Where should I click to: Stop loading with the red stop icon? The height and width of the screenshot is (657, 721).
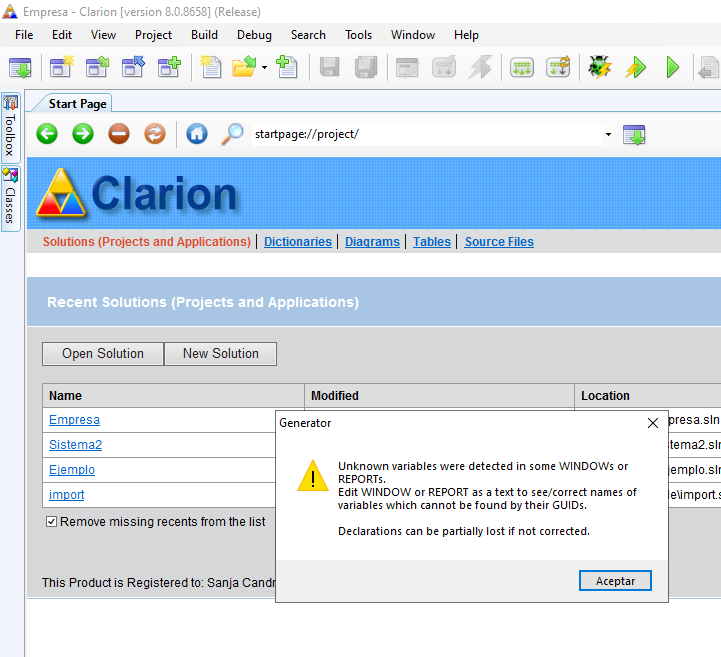[119, 134]
